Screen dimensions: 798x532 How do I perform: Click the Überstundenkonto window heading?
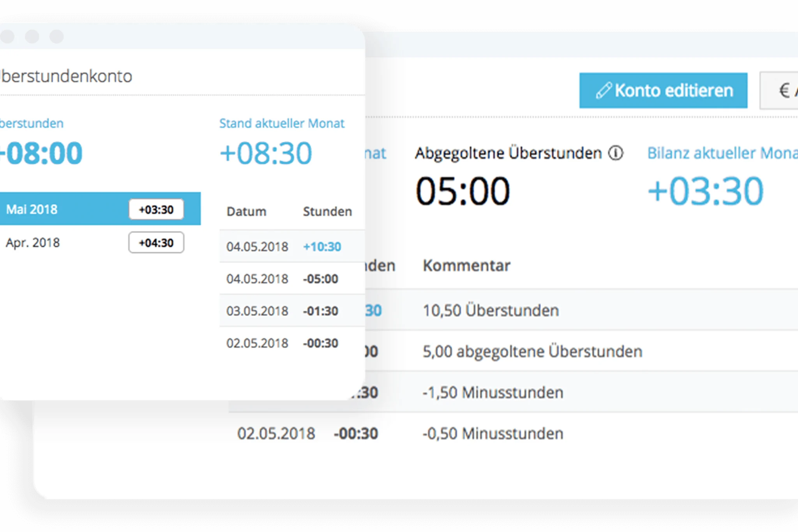pyautogui.click(x=66, y=76)
